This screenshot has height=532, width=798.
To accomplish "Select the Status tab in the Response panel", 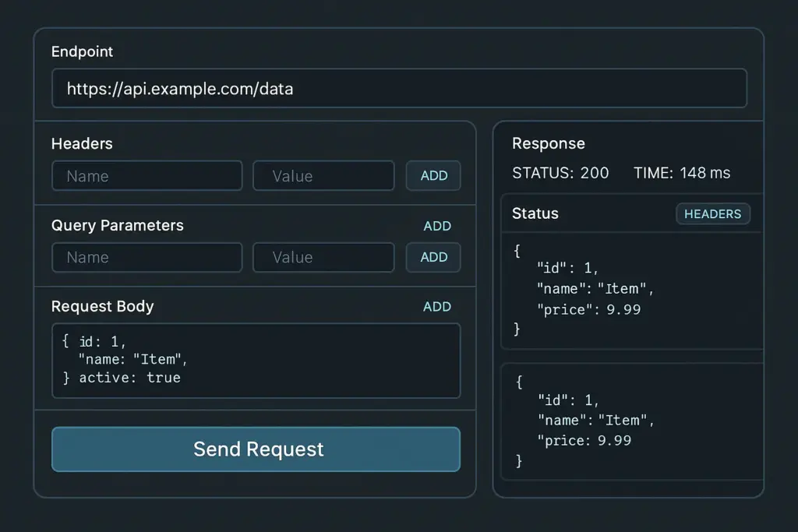I will coord(533,213).
